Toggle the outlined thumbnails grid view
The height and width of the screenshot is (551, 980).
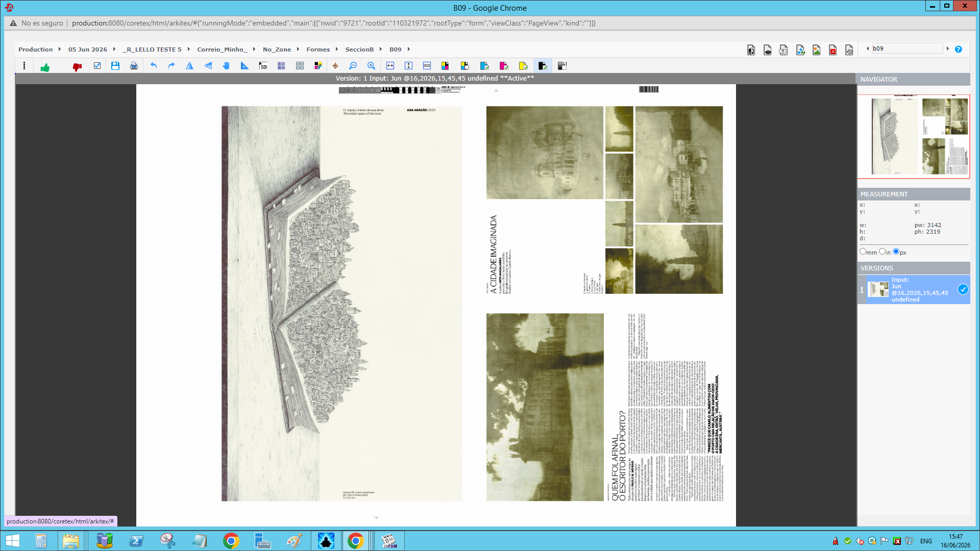click(x=300, y=66)
